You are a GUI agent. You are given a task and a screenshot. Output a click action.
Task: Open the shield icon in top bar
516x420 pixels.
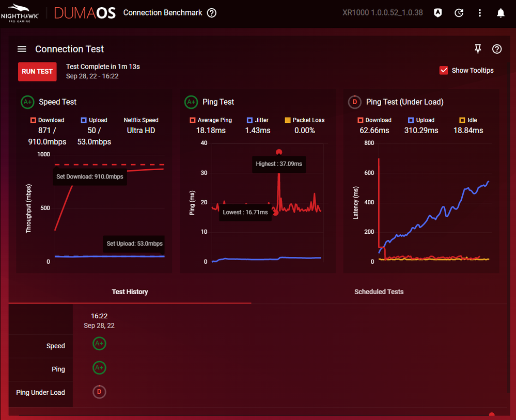pyautogui.click(x=438, y=13)
